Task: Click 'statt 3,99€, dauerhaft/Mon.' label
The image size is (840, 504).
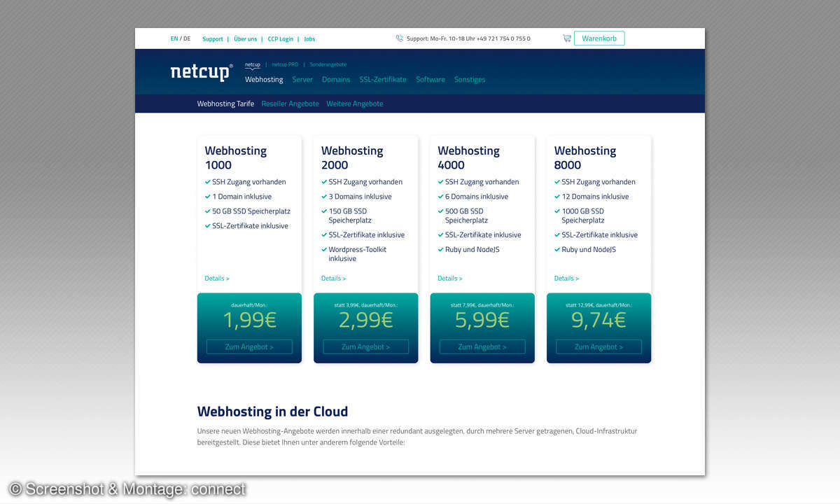Action: (365, 305)
